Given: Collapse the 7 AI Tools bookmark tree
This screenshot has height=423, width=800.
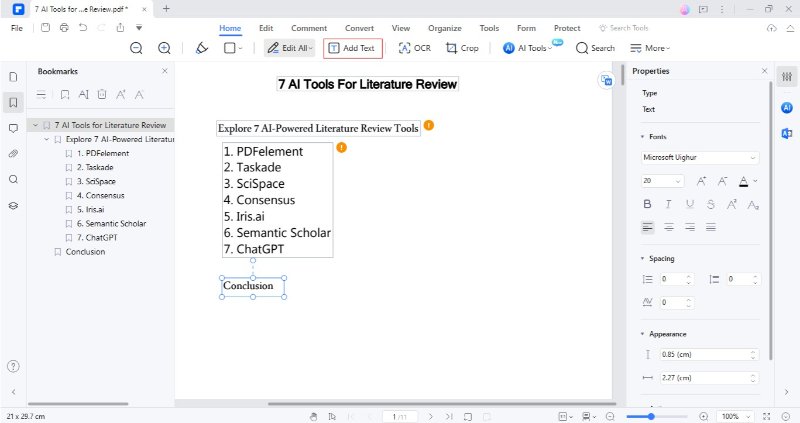Looking at the screenshot, I should click(35, 125).
